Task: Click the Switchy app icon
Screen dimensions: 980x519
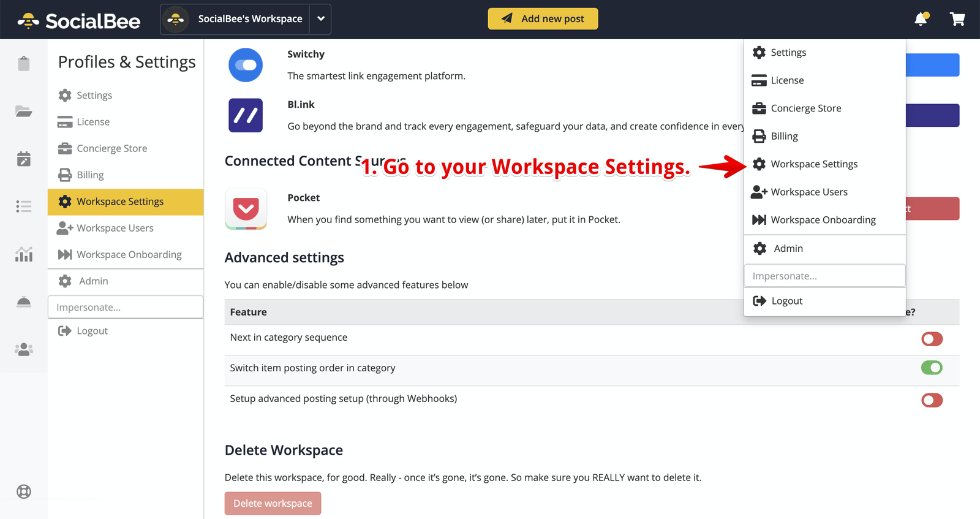Action: pyautogui.click(x=246, y=65)
